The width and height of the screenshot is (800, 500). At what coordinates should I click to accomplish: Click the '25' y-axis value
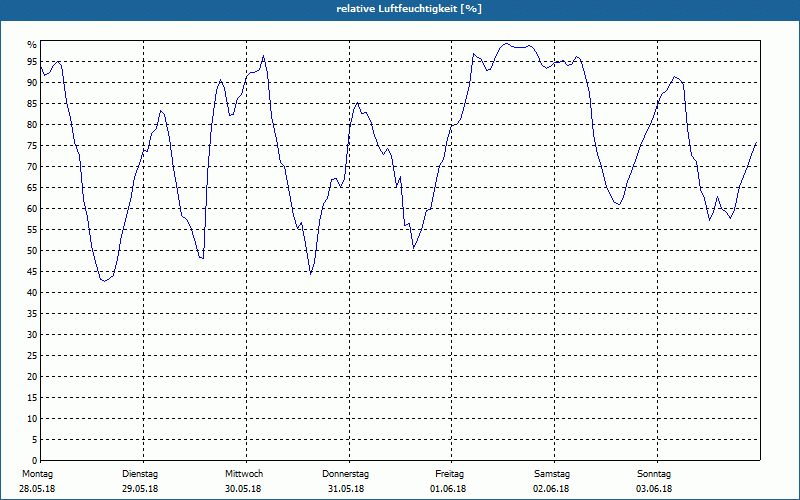(33, 356)
